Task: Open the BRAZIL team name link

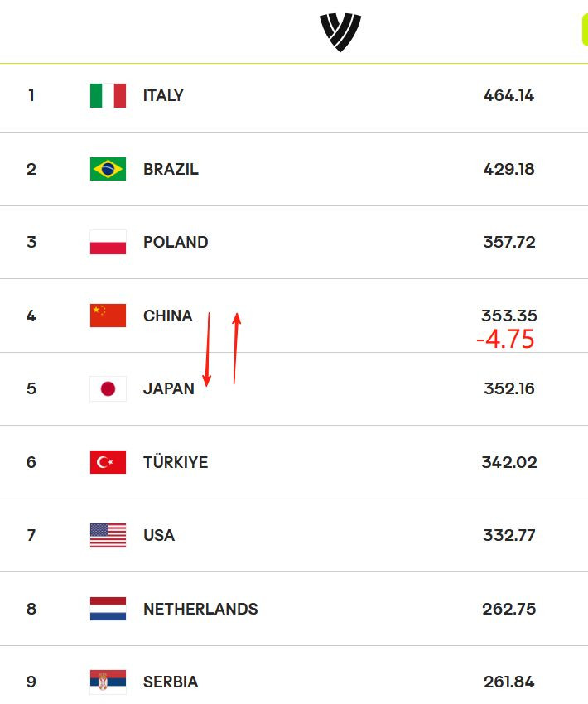Action: point(171,169)
